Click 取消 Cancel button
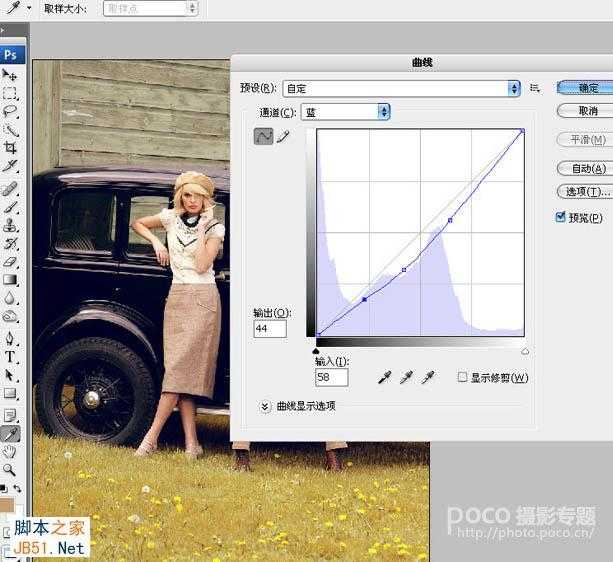Image resolution: width=613 pixels, height=562 pixels. (585, 111)
